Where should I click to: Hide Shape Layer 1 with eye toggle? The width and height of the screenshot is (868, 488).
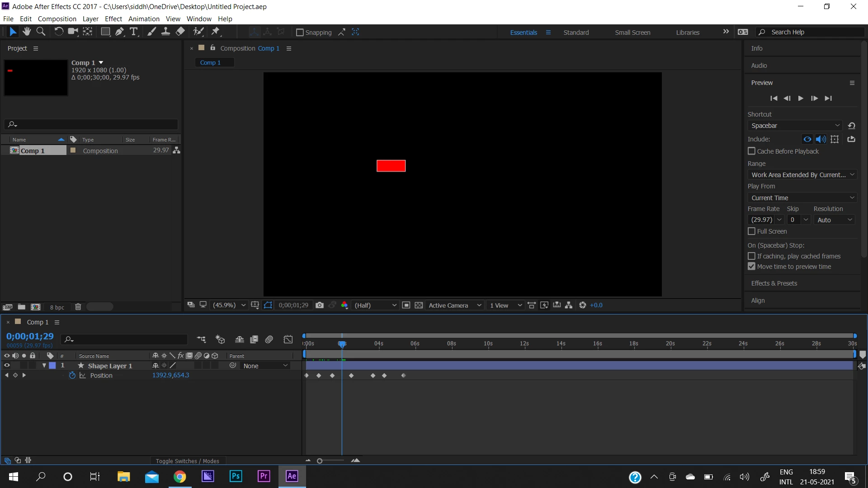click(x=7, y=366)
